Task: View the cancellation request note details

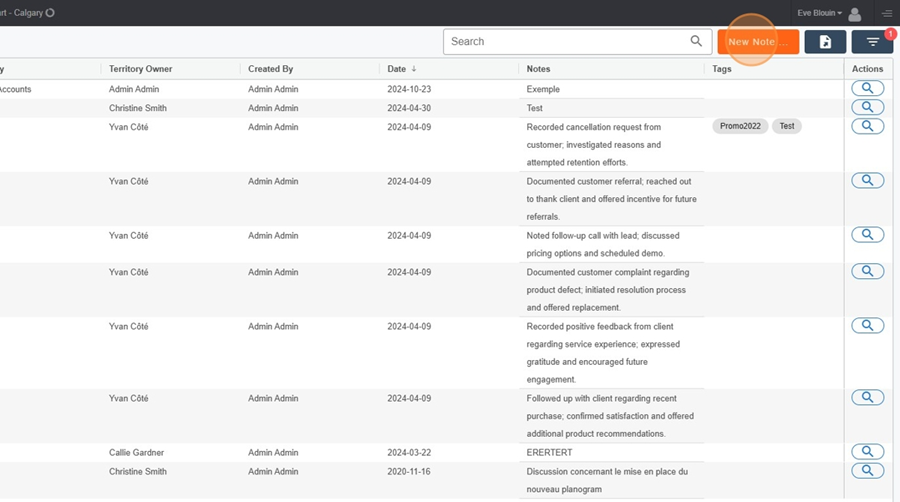Action: [867, 126]
